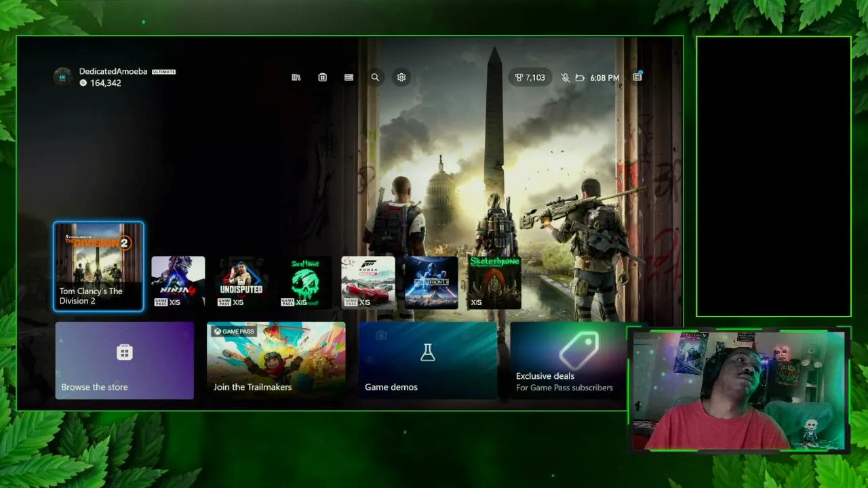
Task: Launch Tom Clancy's The Division 2 tile
Action: coord(99,266)
